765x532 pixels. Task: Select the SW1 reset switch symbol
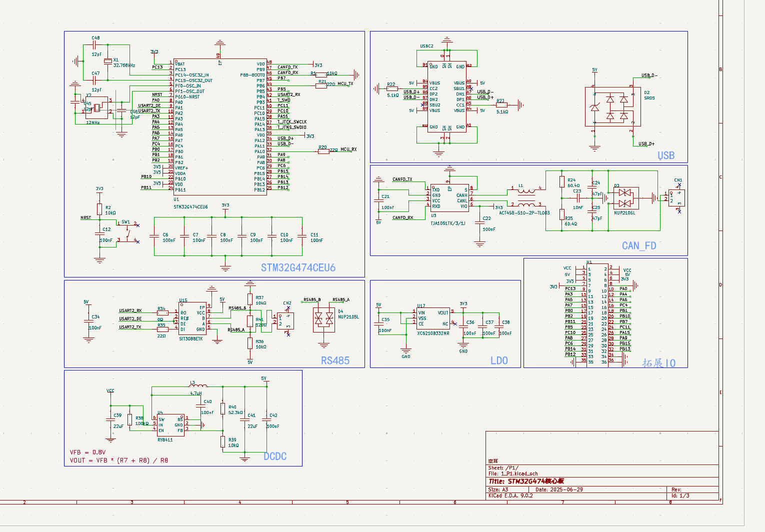[x=127, y=232]
